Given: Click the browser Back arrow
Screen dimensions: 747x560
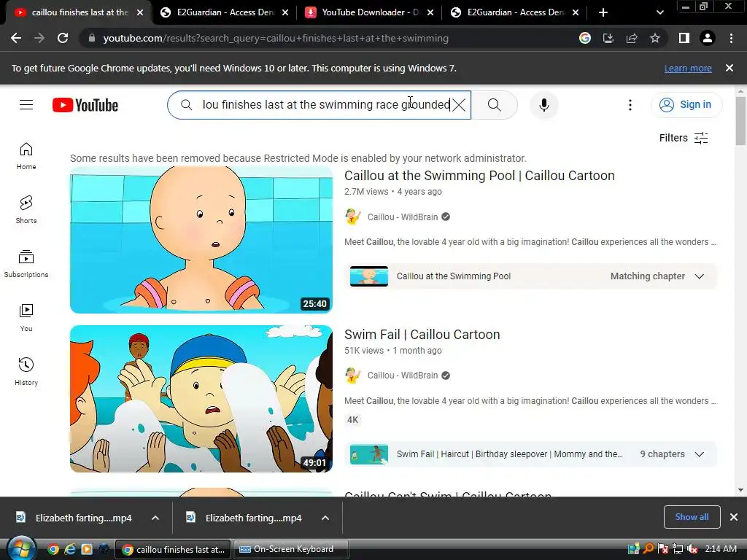Looking at the screenshot, I should (x=16, y=38).
